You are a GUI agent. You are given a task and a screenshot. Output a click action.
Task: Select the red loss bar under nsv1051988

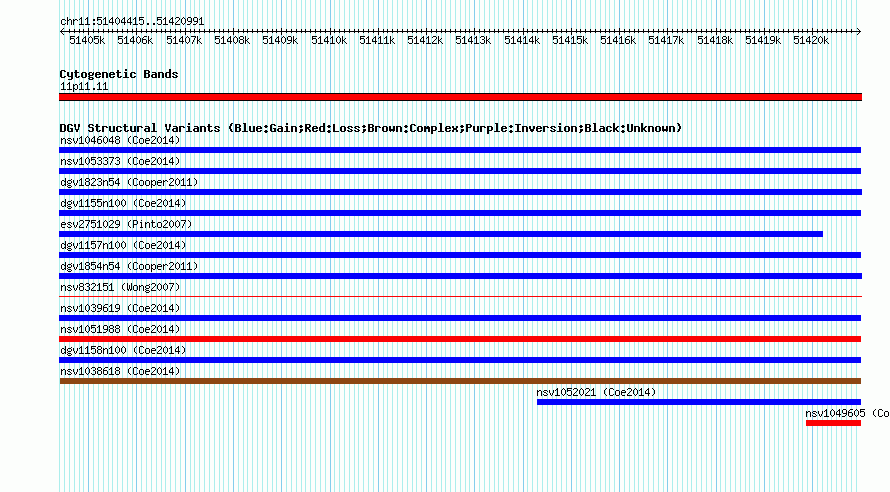pos(460,339)
